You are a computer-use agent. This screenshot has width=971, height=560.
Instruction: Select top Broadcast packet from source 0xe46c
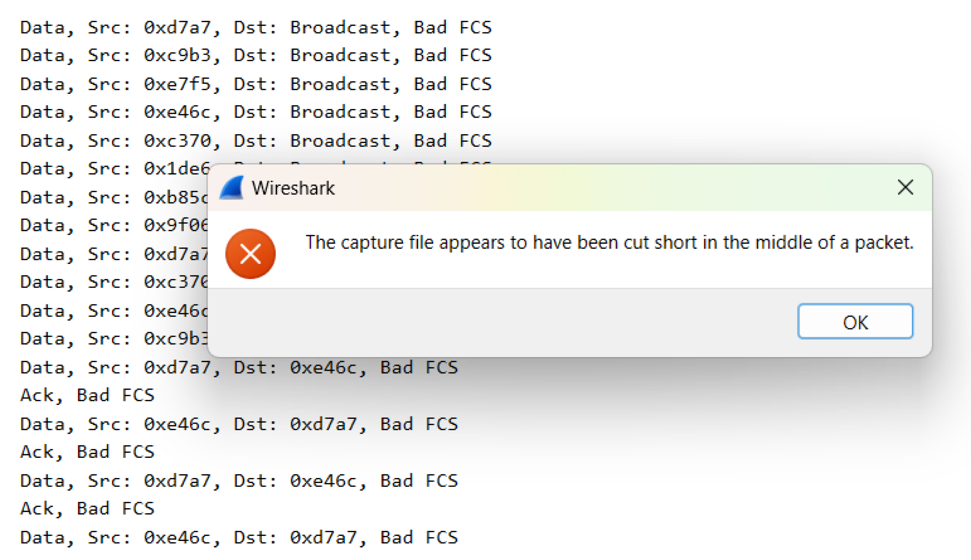pyautogui.click(x=255, y=112)
